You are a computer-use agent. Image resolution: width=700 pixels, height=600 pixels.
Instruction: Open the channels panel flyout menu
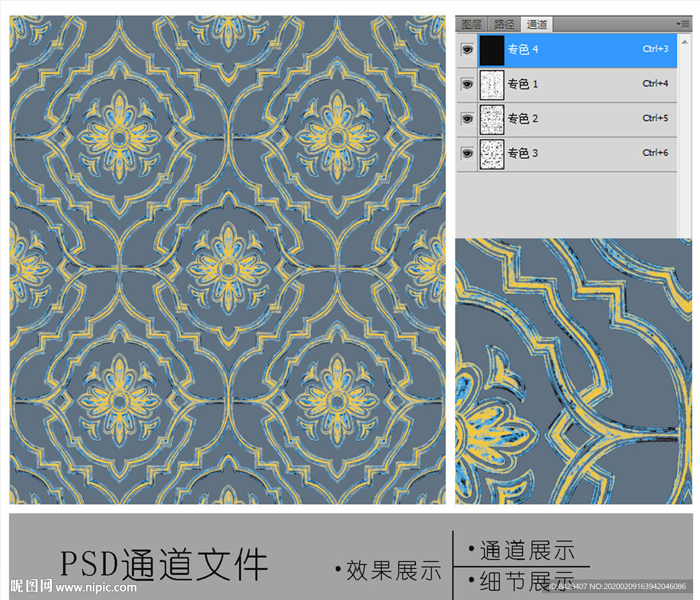[683, 24]
